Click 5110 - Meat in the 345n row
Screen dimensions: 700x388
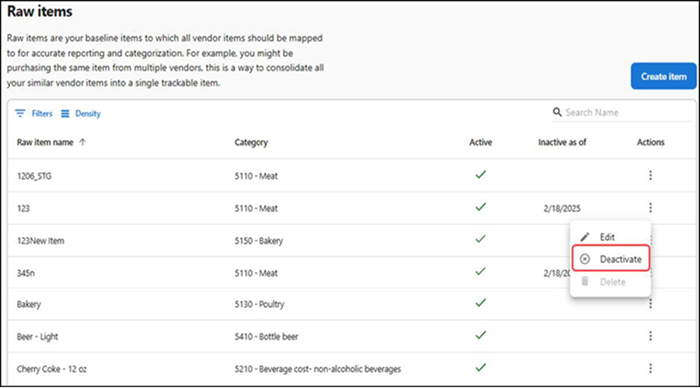click(x=256, y=273)
